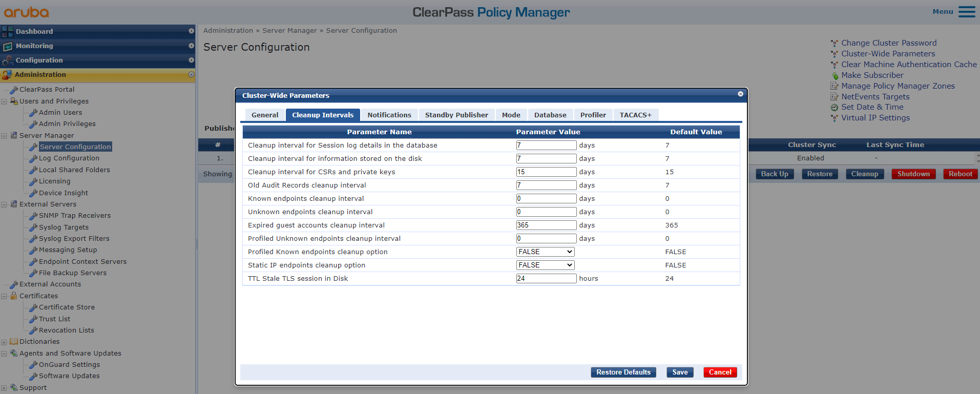Click the Administration panel icon
The width and height of the screenshot is (980, 394).
pos(7,75)
